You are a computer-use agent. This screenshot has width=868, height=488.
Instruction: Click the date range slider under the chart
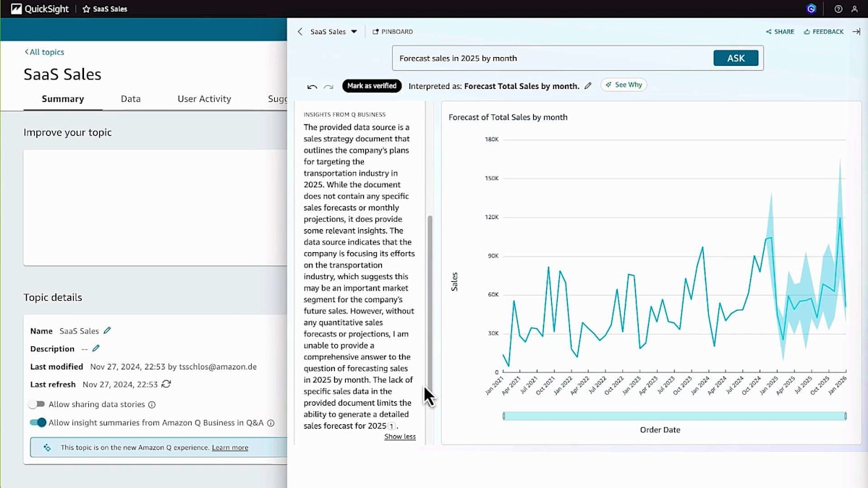pos(674,416)
